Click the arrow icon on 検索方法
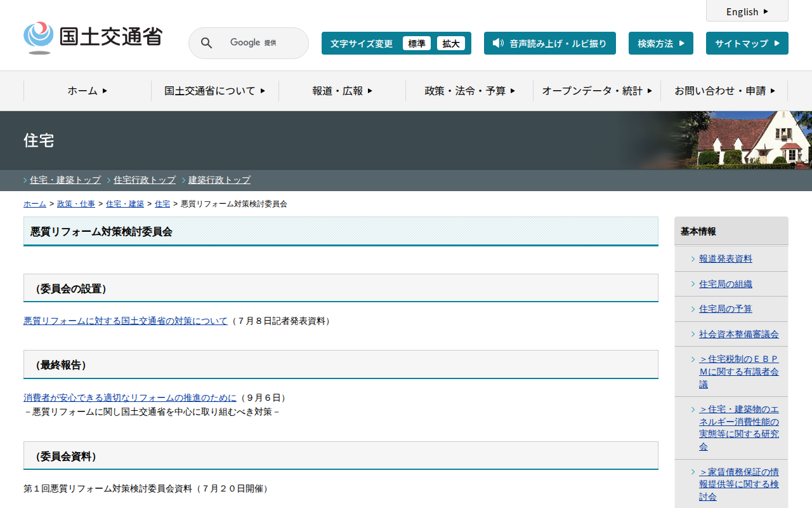This screenshot has height=508, width=812. [x=682, y=43]
